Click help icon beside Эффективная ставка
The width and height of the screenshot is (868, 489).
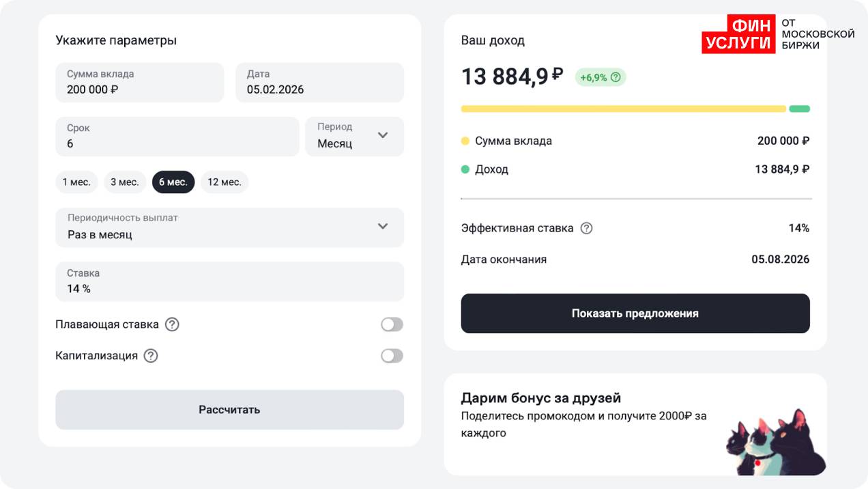click(x=586, y=228)
